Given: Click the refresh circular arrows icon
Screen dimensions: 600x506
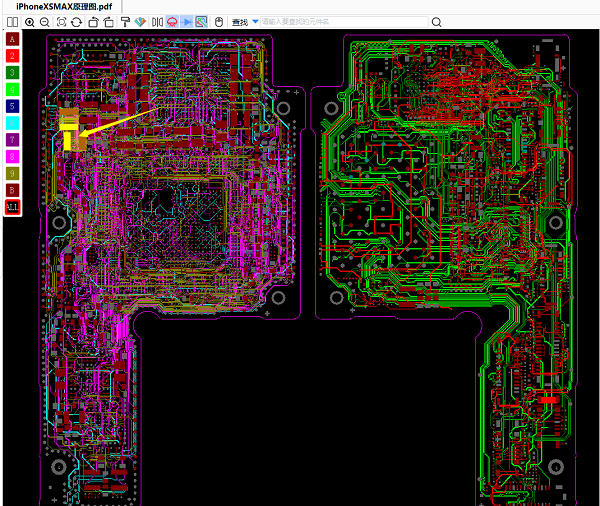Looking at the screenshot, I should click(x=77, y=21).
